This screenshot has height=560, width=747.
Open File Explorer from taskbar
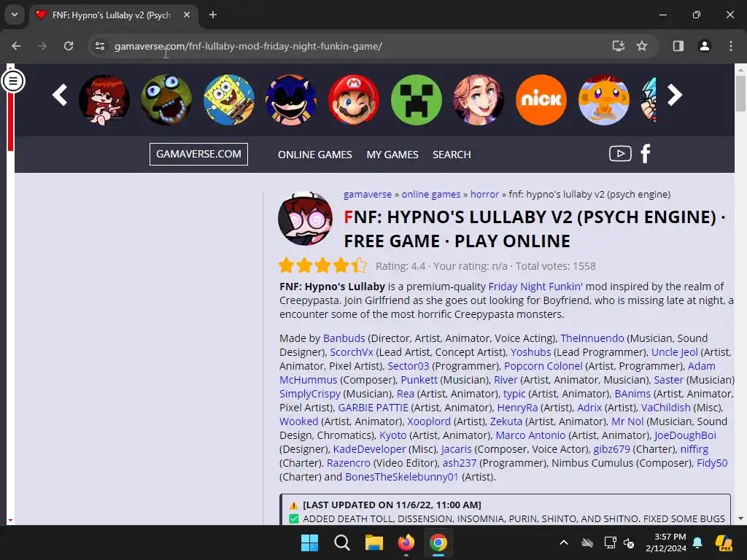pos(374,542)
